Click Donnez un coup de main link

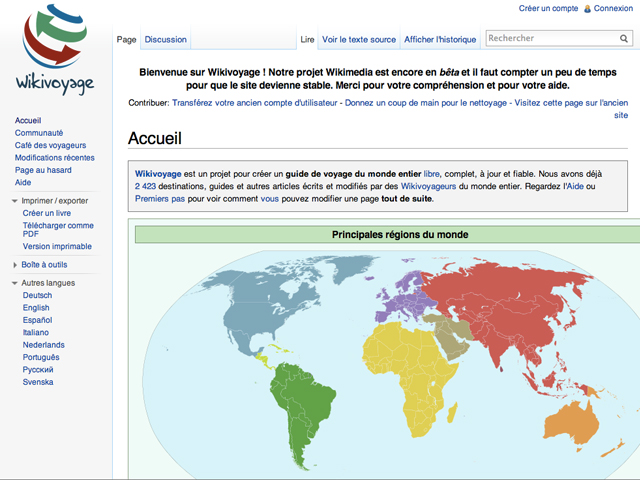426,103
